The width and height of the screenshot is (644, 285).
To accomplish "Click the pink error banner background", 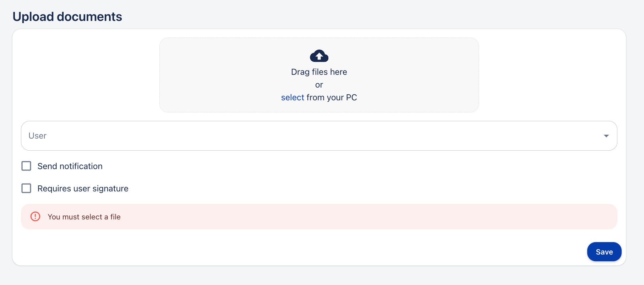I will click(x=355, y=217).
